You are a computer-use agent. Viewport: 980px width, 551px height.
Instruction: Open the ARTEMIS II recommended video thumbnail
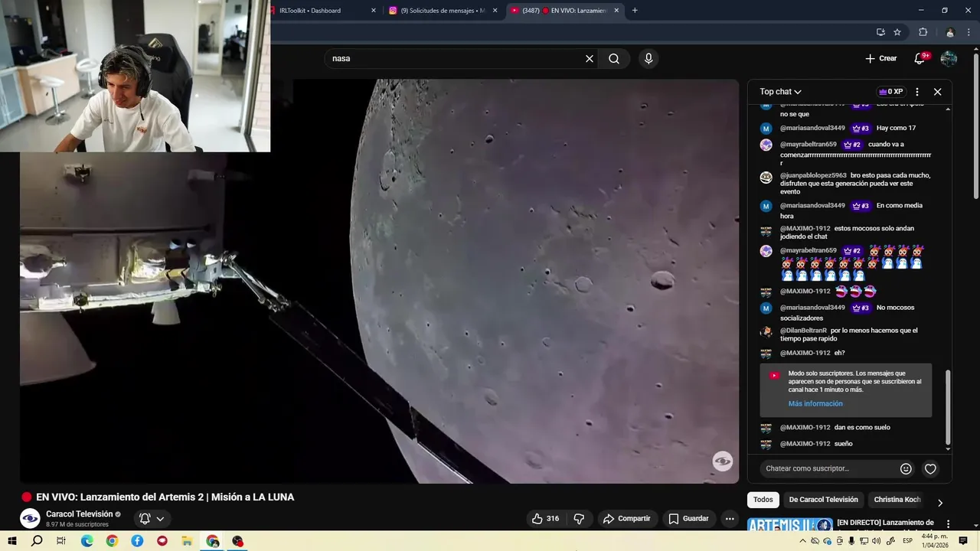pos(789,525)
